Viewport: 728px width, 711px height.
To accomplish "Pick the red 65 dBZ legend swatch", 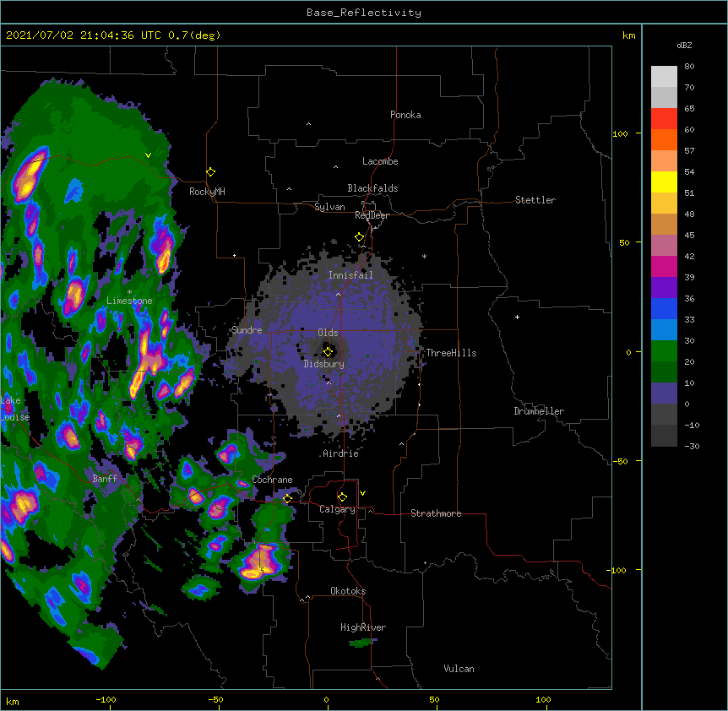I will (x=664, y=118).
